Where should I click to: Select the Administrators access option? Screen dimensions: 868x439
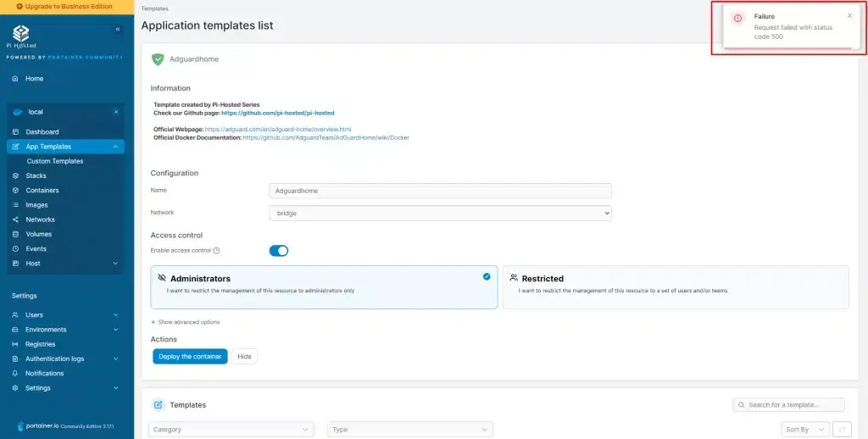(x=324, y=286)
